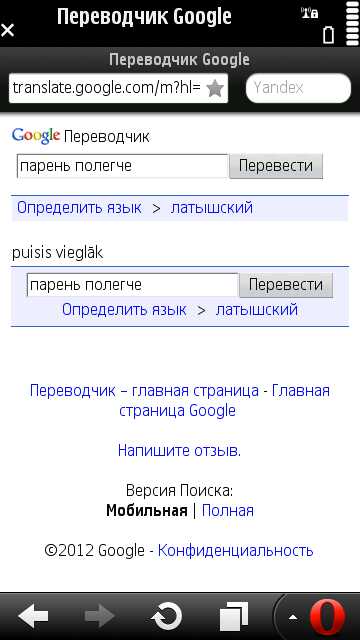Tap the battery status icon
This screenshot has width=360, height=640.
point(329,34)
